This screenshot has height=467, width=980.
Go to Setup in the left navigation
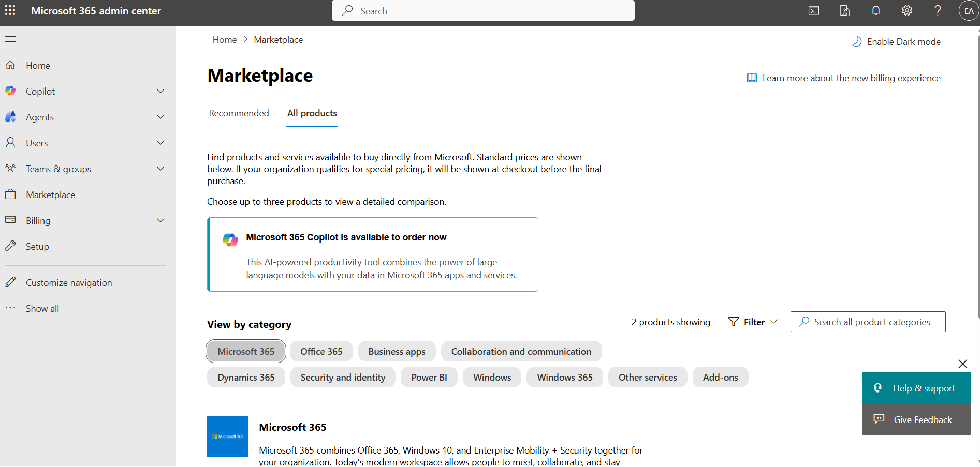pyautogui.click(x=37, y=247)
